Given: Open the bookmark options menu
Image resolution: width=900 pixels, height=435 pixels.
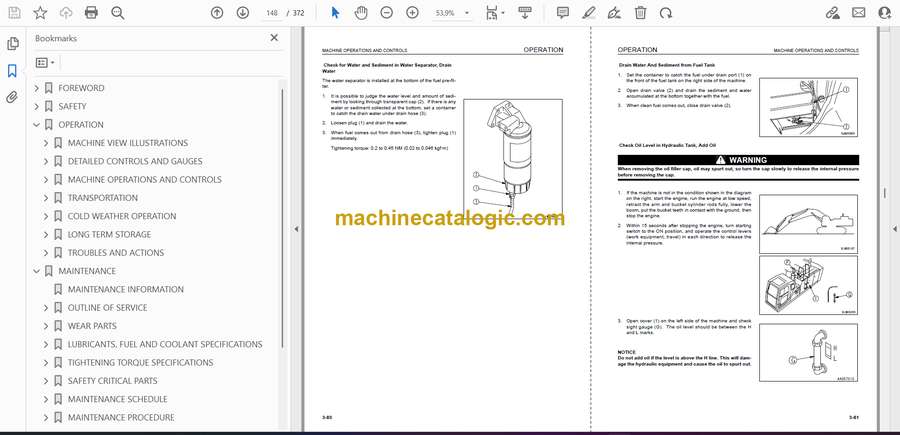Looking at the screenshot, I should pyautogui.click(x=45, y=63).
